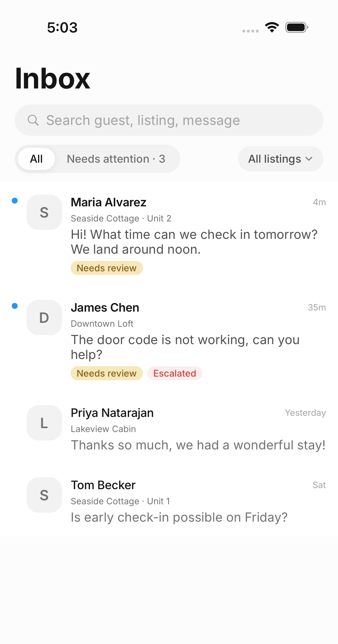
Task: Tap Needs review tag on James Chen
Action: click(107, 373)
